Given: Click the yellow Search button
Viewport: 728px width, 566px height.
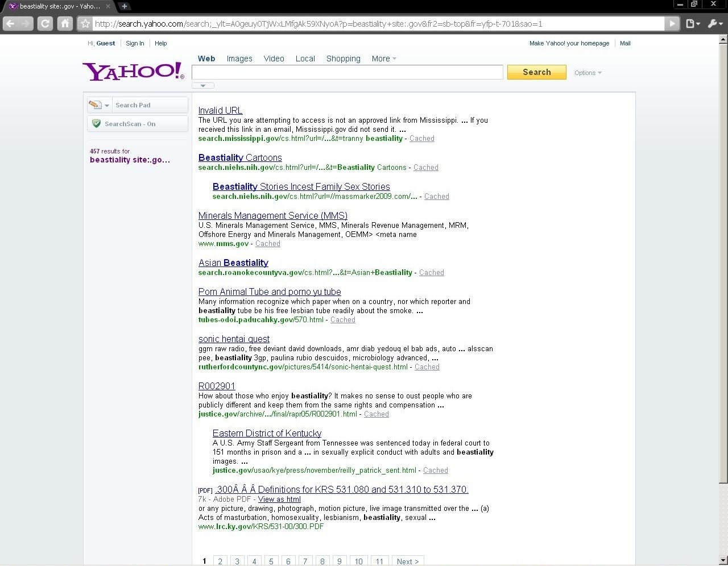Looking at the screenshot, I should [537, 72].
